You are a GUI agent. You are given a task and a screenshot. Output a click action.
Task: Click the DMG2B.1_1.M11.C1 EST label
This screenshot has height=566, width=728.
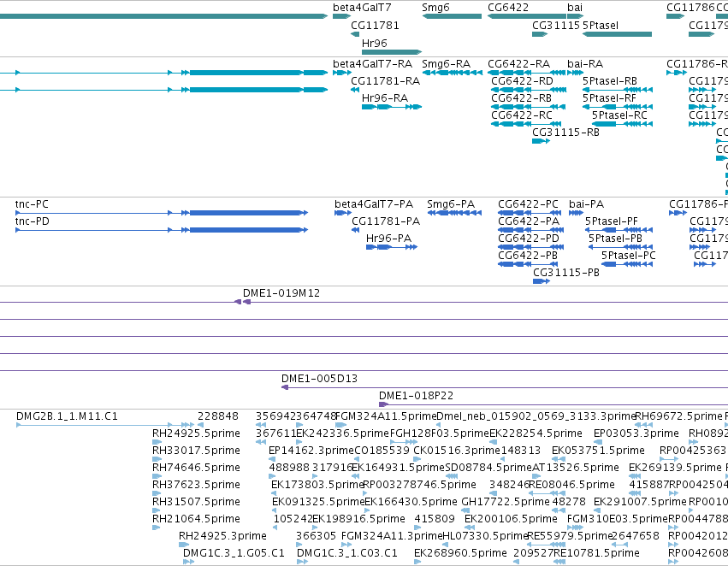click(67, 416)
